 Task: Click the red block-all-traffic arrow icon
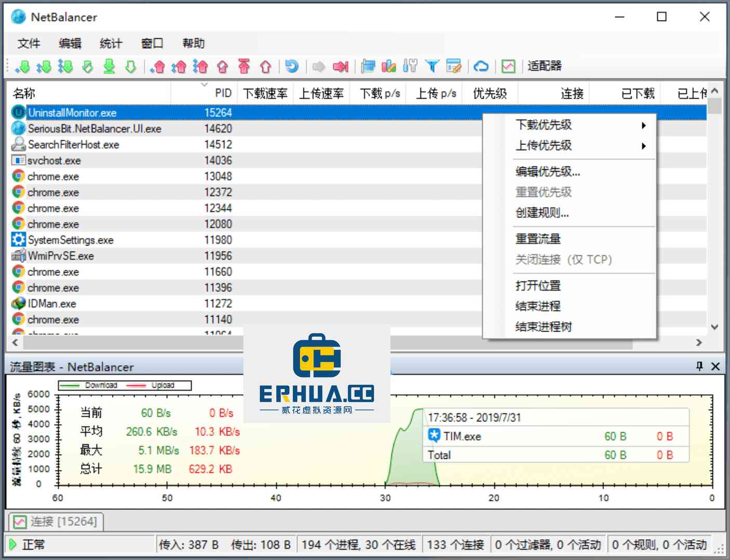(341, 66)
